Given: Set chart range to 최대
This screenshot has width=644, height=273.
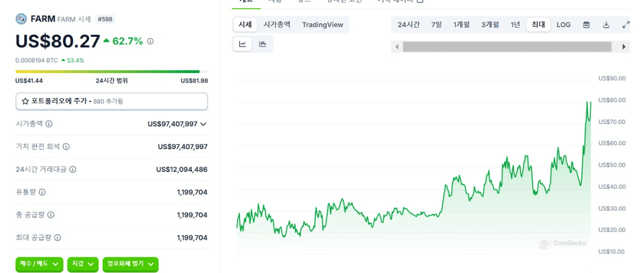Looking at the screenshot, I should pyautogui.click(x=538, y=25).
